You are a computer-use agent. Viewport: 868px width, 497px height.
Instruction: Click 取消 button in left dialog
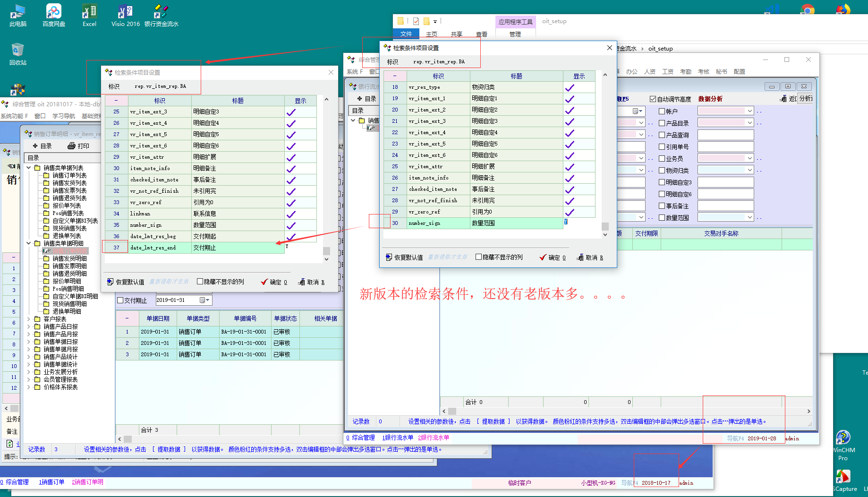[x=312, y=282]
